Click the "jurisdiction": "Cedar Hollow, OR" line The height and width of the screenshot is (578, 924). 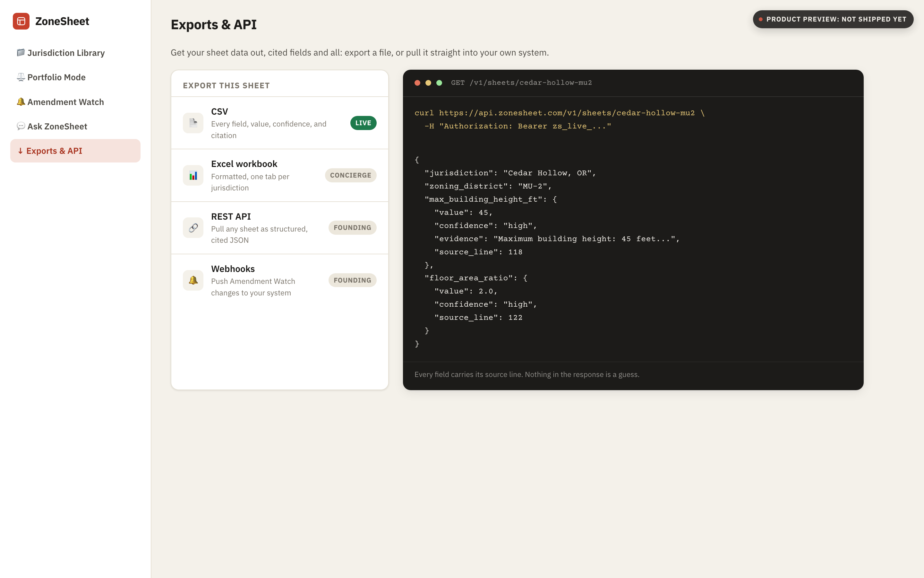coord(510,173)
